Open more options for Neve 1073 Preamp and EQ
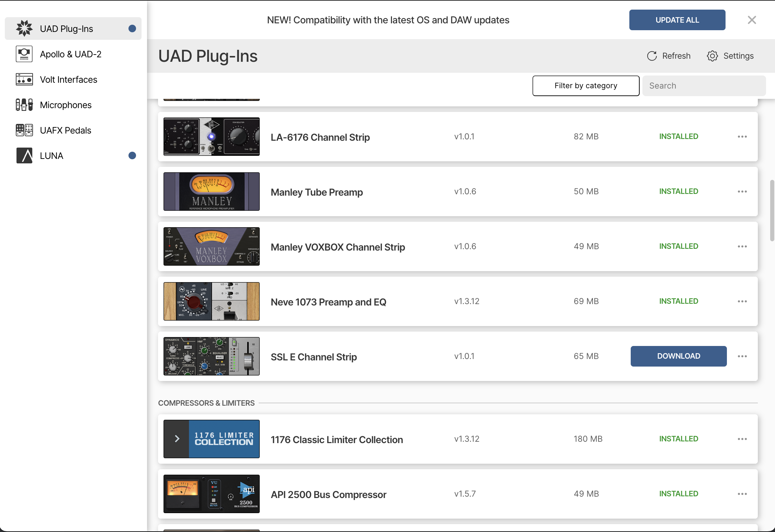Viewport: 775px width, 532px height. coord(742,301)
